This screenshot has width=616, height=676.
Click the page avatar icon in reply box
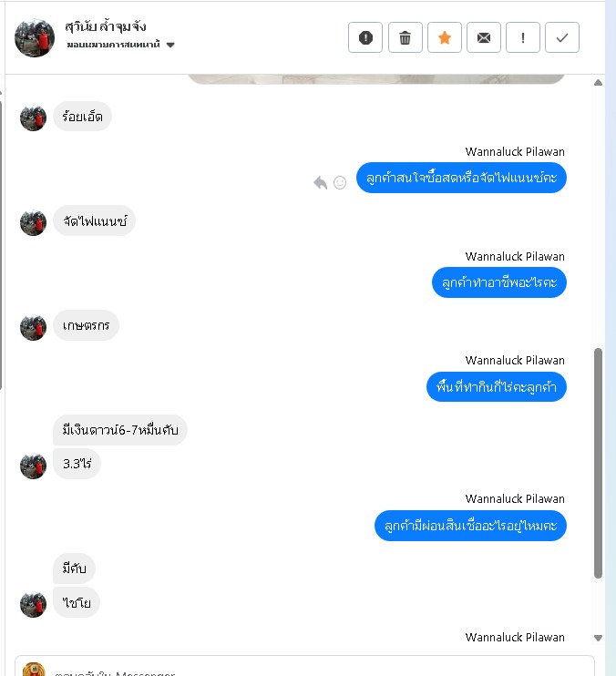point(34,670)
